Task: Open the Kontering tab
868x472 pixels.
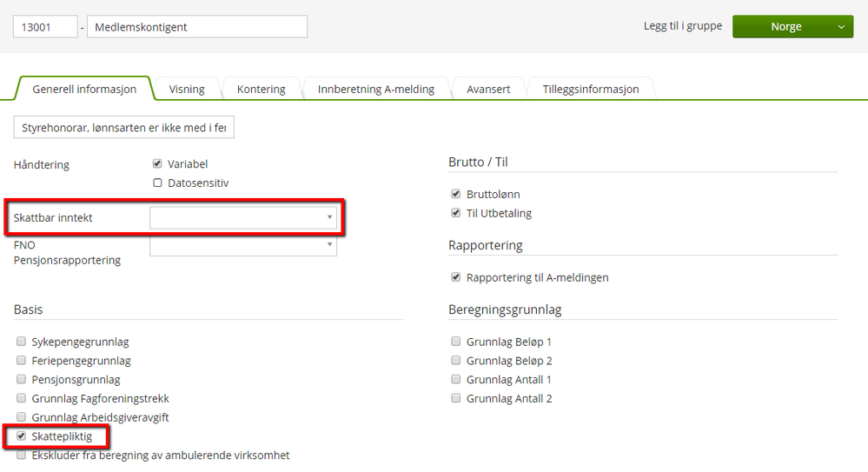Action: click(x=262, y=89)
